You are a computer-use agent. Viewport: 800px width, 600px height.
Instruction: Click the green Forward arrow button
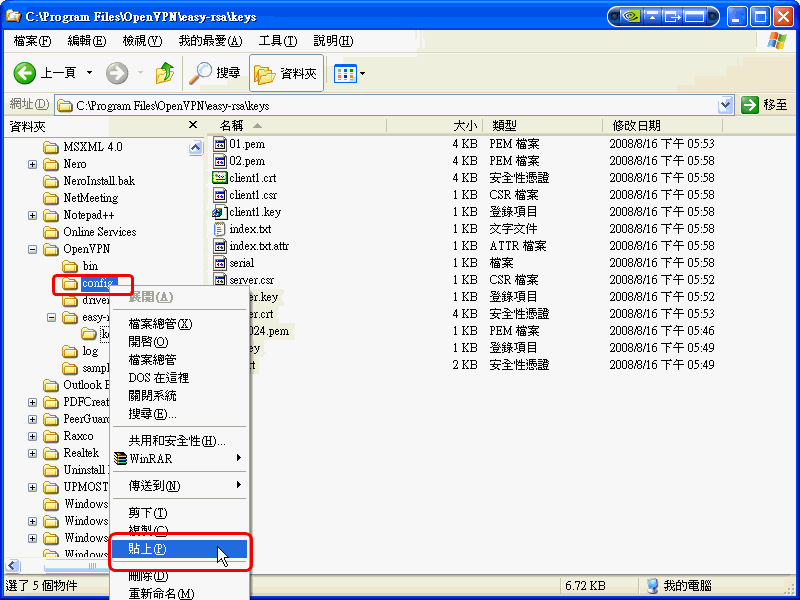[x=117, y=73]
